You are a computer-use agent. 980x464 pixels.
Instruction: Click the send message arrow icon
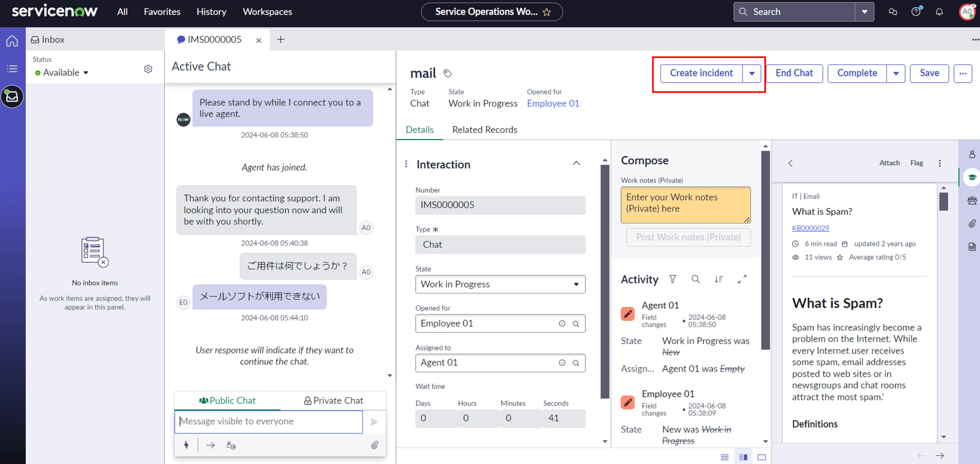(374, 422)
